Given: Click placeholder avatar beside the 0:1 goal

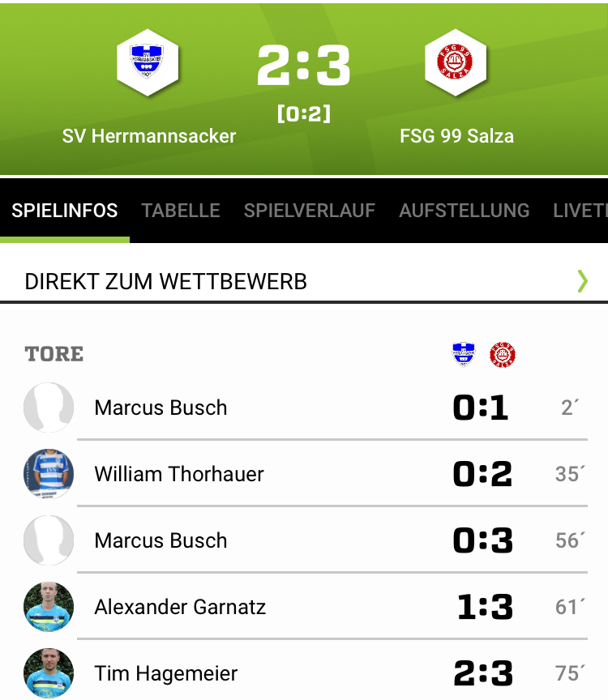Looking at the screenshot, I should [x=49, y=408].
